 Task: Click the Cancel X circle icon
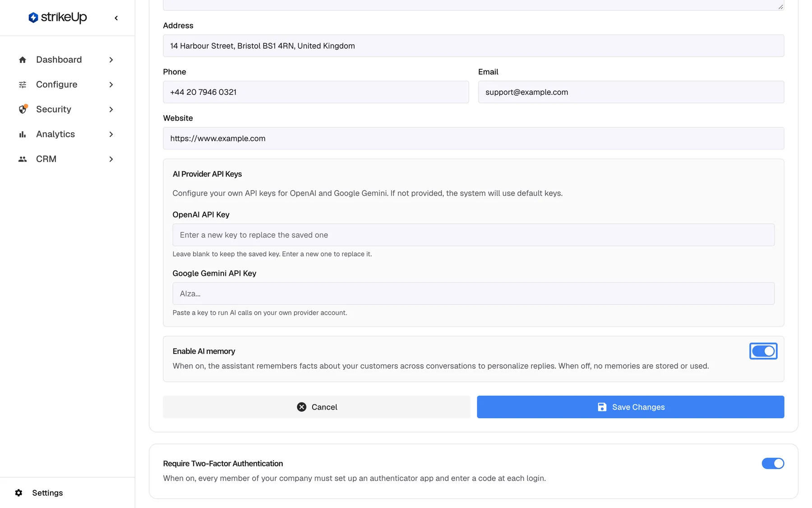(302, 407)
